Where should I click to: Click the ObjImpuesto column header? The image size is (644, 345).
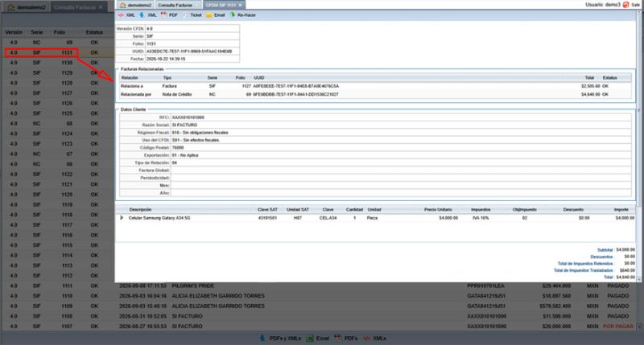(525, 210)
